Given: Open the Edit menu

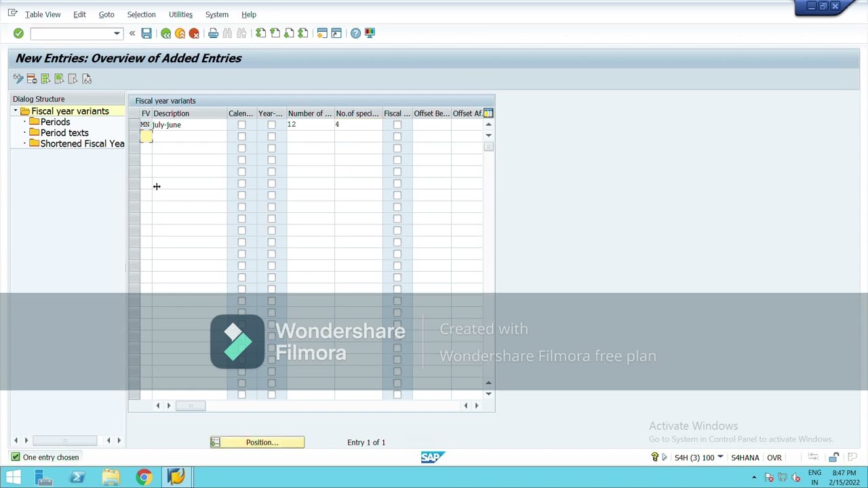Looking at the screenshot, I should tap(79, 14).
